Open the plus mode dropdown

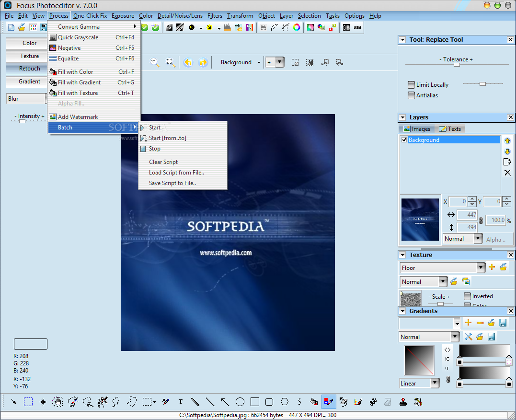click(x=280, y=62)
